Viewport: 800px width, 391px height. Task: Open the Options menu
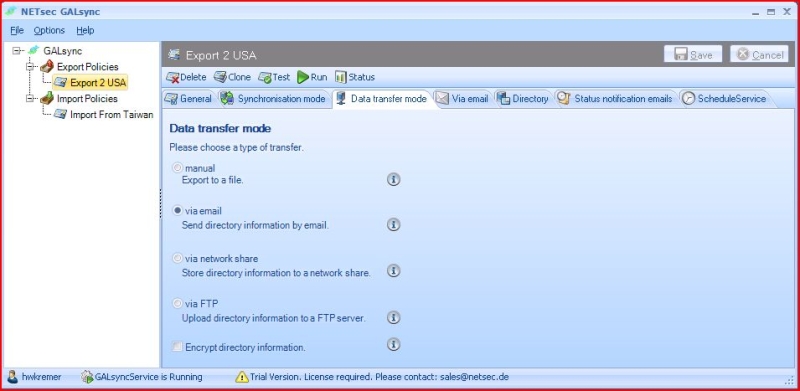[49, 30]
